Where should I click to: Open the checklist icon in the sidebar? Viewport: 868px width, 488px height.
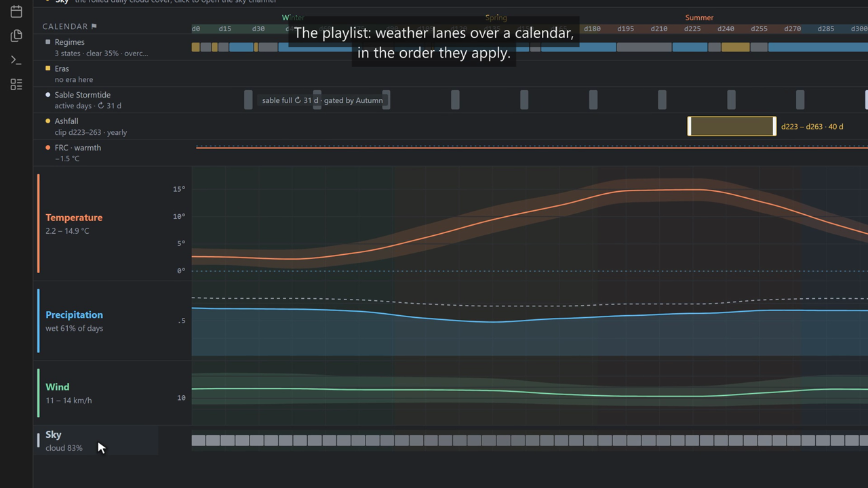(x=16, y=84)
